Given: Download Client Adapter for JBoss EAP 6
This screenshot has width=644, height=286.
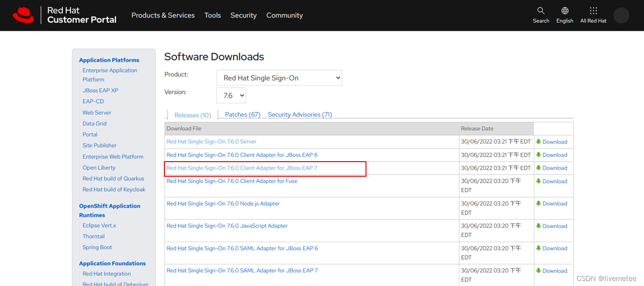Looking at the screenshot, I should [555, 155].
